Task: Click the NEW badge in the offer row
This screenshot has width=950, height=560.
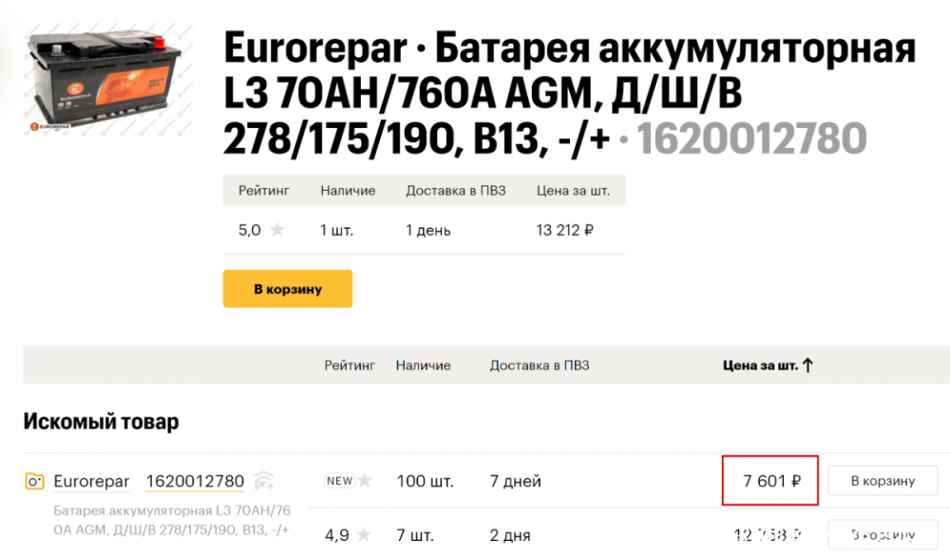Action: [339, 481]
